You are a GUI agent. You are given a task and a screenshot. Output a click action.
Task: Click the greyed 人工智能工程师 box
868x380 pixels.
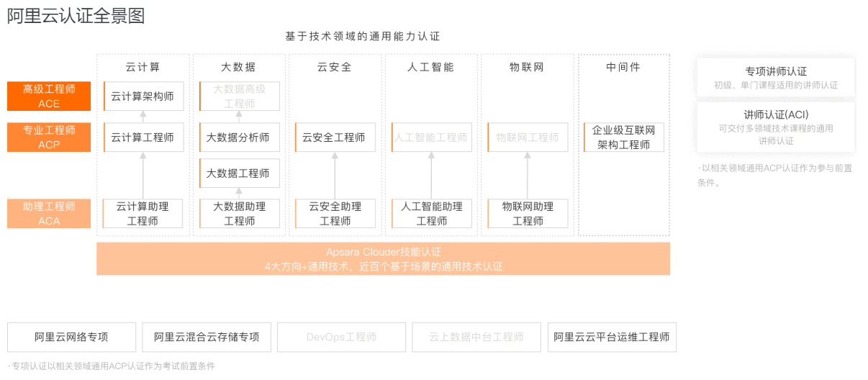pyautogui.click(x=432, y=137)
